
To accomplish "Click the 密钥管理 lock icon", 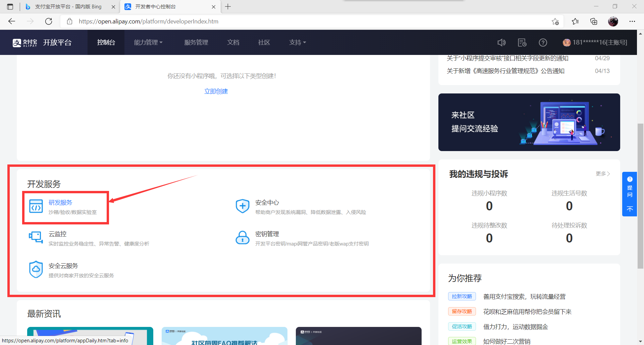I will (243, 237).
